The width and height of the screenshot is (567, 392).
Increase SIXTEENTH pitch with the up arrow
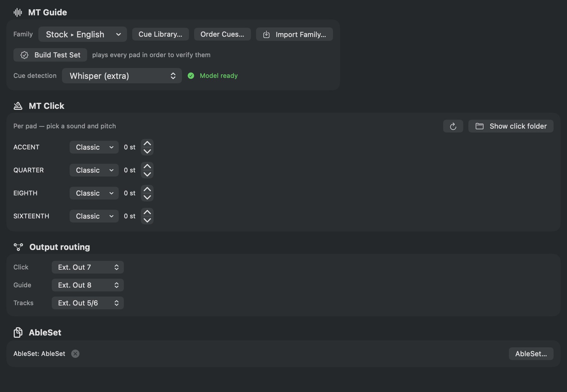point(147,212)
